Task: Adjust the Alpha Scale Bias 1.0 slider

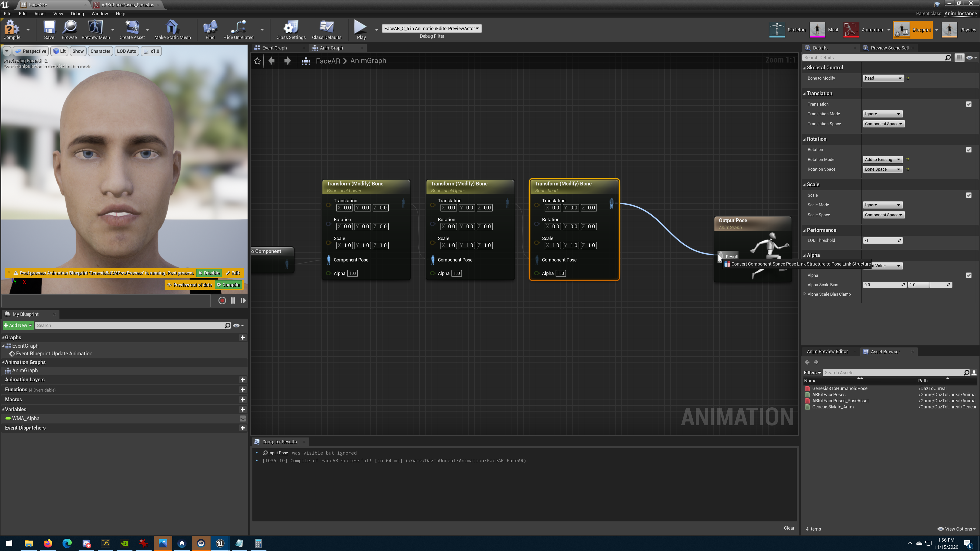Action: (930, 285)
